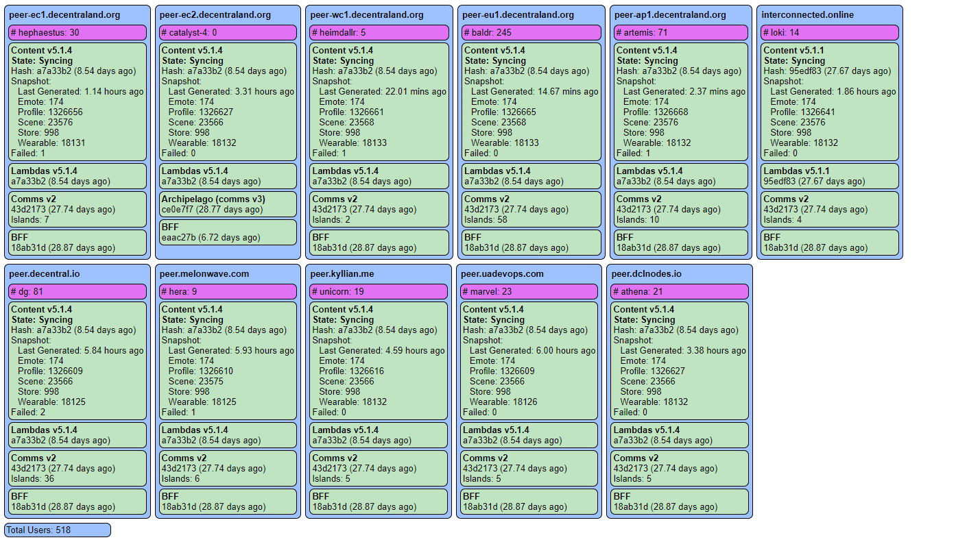Screen dimensions: 980x553
Task: Click the peer.melonwave.com server heading
Action: point(205,273)
